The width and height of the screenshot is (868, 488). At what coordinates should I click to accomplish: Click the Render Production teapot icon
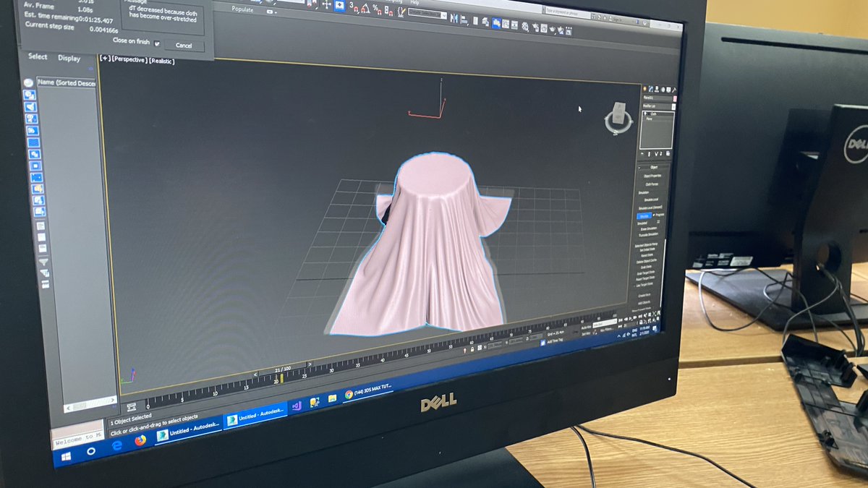[552, 29]
